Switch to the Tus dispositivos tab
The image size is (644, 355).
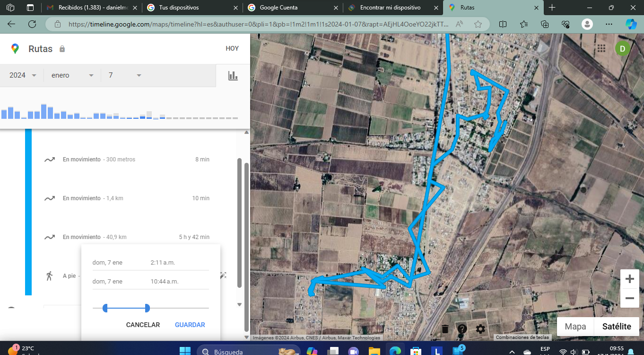point(192,8)
